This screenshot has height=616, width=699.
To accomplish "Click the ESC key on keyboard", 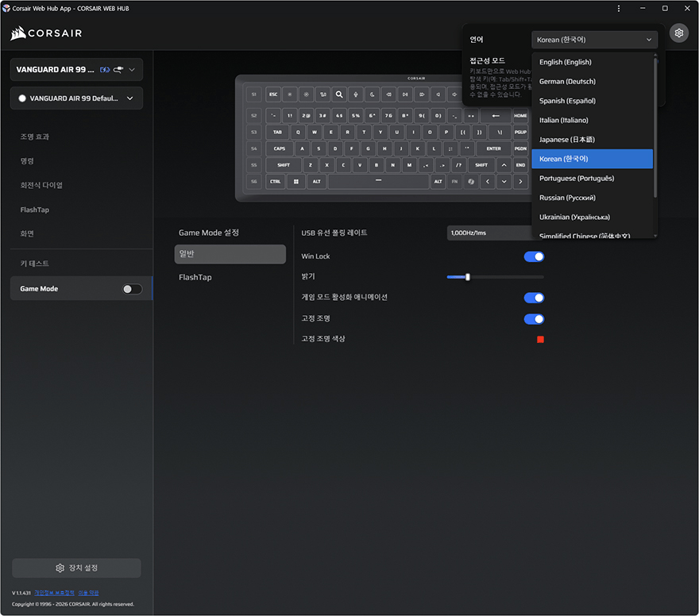I will point(273,94).
